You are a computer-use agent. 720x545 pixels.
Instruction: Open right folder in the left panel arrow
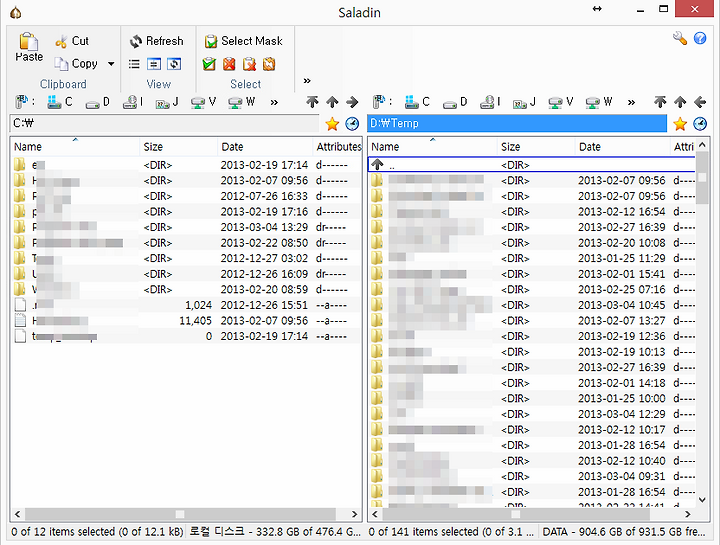click(700, 102)
